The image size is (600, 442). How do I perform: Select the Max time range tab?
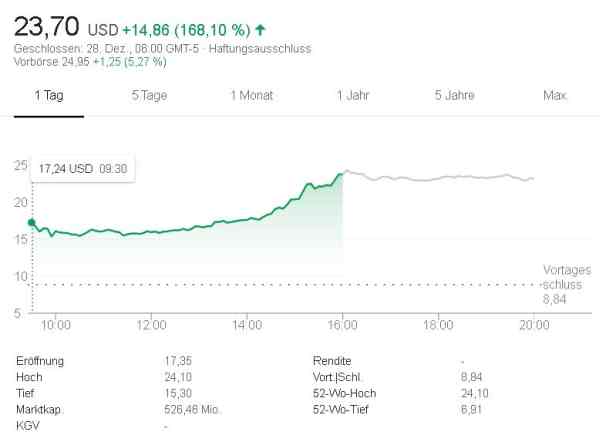pyautogui.click(x=554, y=96)
